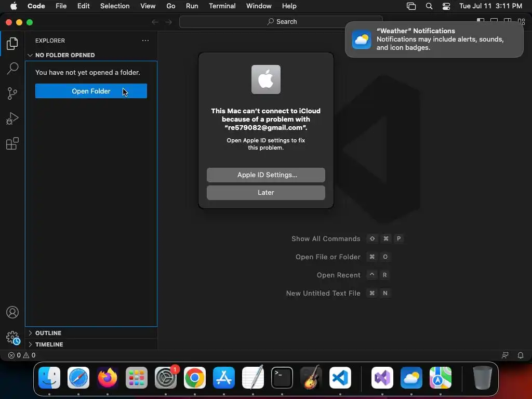Click the feedback icon in status bar
Image resolution: width=532 pixels, height=399 pixels.
point(505,355)
